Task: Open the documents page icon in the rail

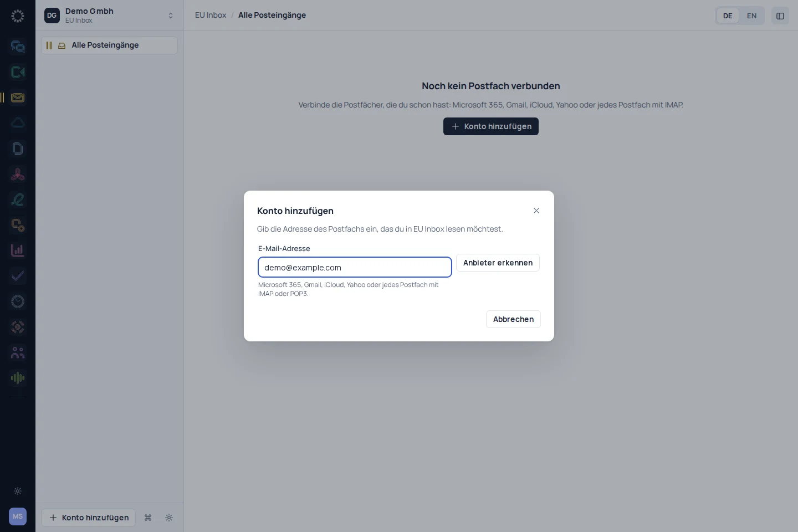Action: (18, 149)
